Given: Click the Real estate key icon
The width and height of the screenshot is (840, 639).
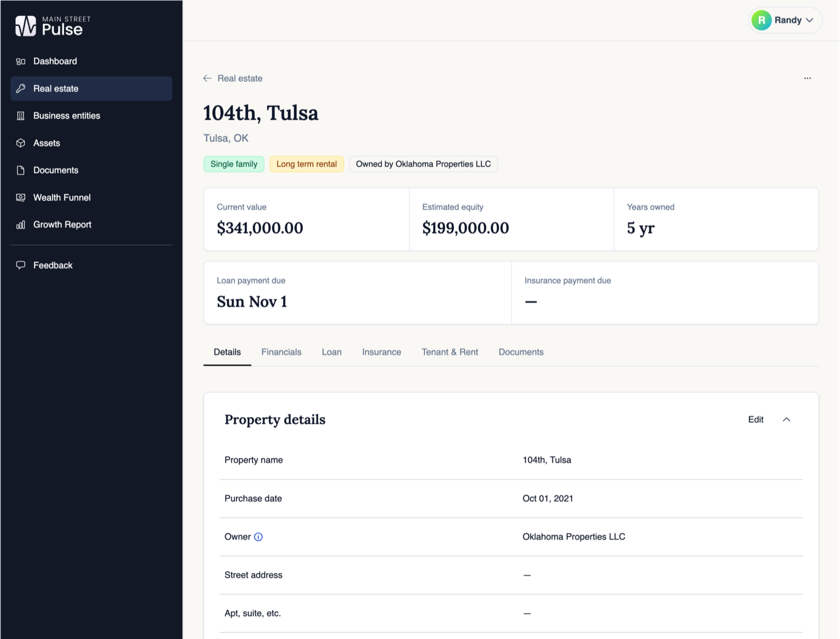Looking at the screenshot, I should (20, 89).
